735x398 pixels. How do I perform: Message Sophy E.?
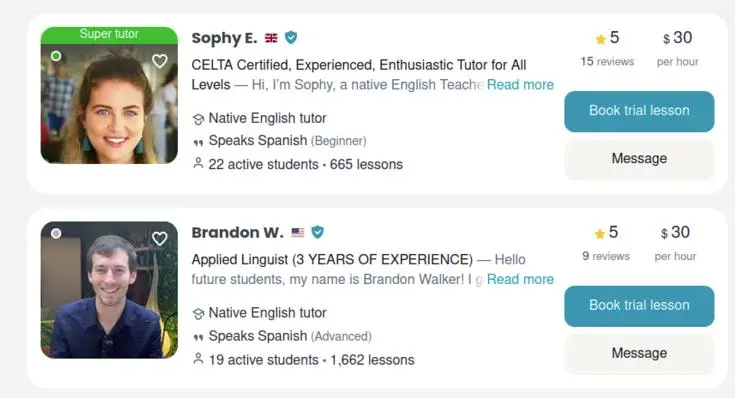coord(639,159)
